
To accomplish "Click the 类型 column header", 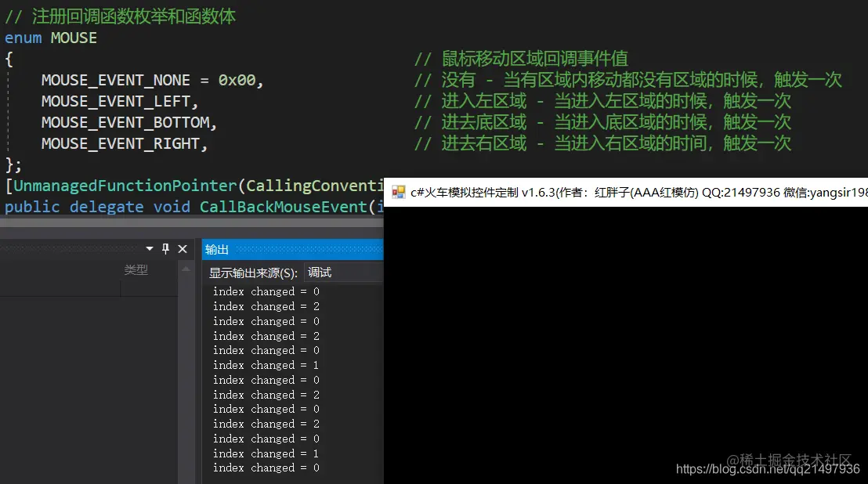I will point(135,269).
